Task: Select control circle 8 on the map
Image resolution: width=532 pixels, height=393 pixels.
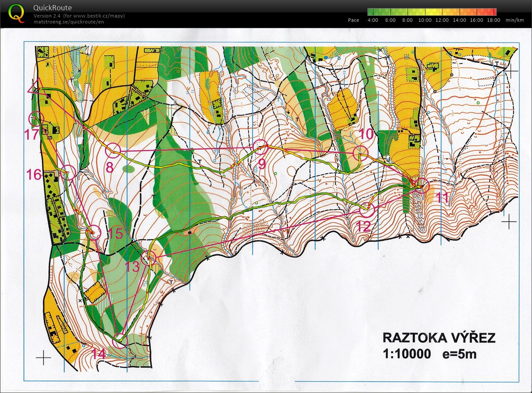Action: [113, 151]
